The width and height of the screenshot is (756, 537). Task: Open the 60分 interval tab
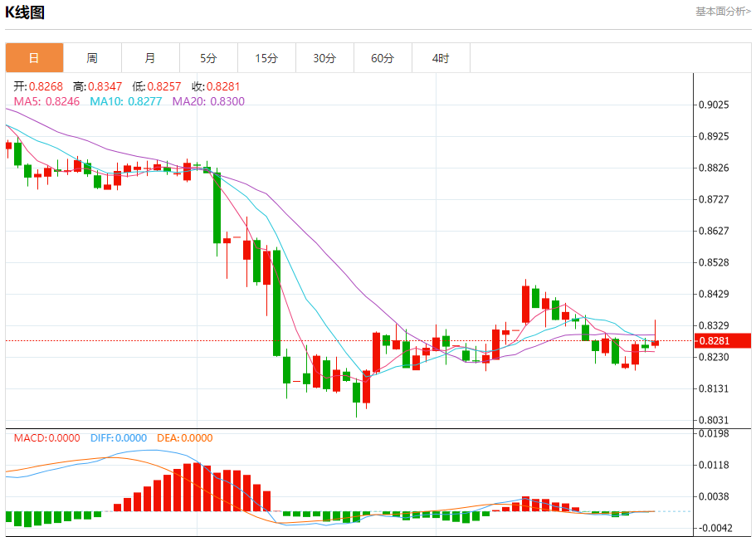(383, 58)
